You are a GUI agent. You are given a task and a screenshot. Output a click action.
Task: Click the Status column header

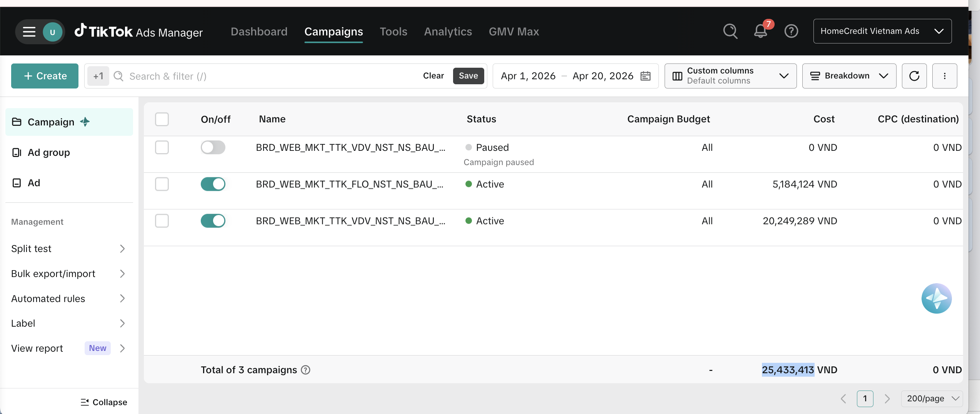482,119
